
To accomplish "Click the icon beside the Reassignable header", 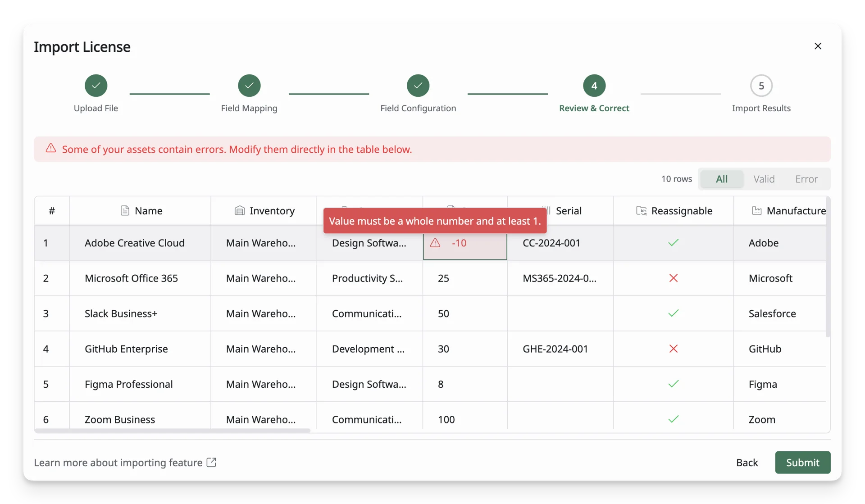I will point(641,211).
